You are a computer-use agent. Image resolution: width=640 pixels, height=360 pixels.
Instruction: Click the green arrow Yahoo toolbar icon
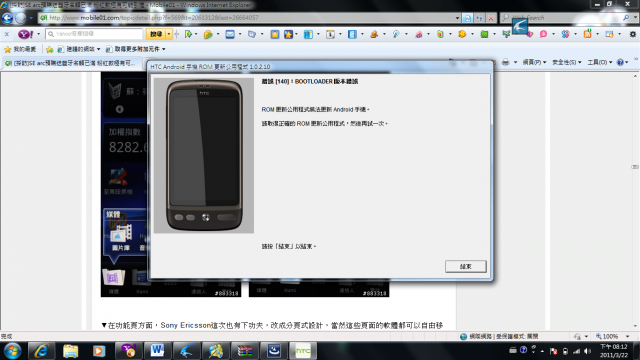pyautogui.click(x=188, y=34)
